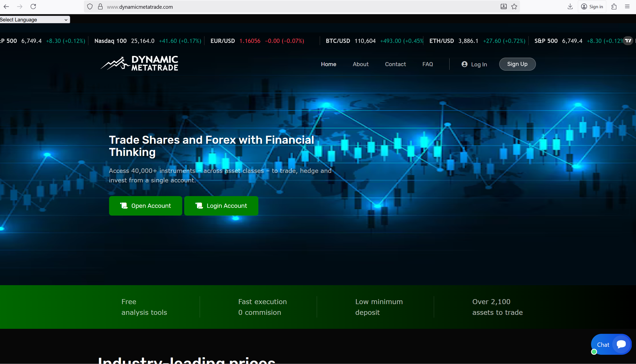Viewport: 636px width, 364px height.
Task: Click the TradingView logo on ticker
Action: 628,40
